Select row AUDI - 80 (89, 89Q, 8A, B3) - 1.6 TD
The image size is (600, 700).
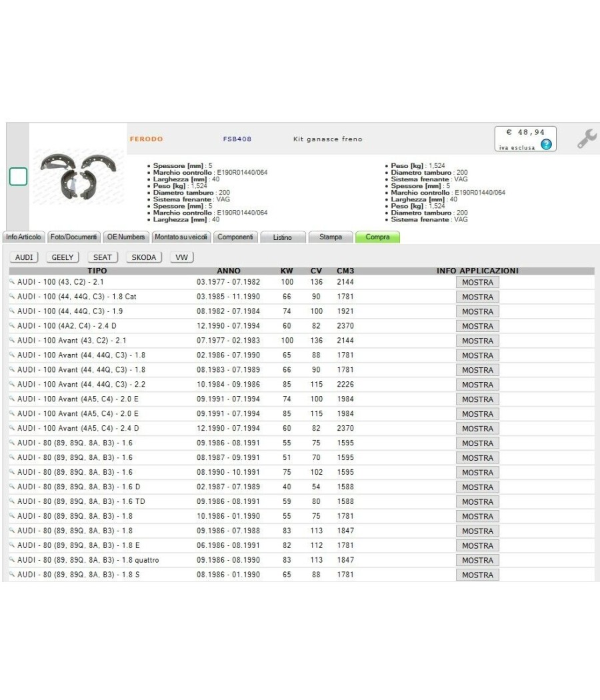pos(302,502)
